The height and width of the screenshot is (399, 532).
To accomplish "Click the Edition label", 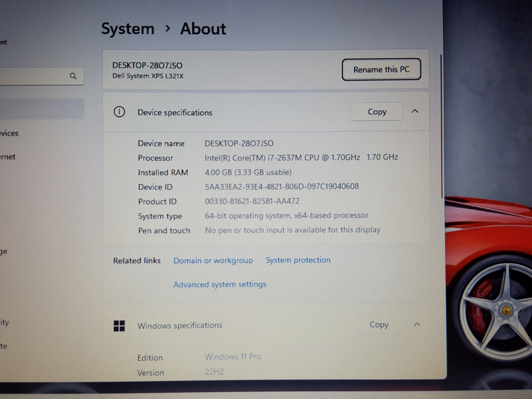I will pos(150,358).
